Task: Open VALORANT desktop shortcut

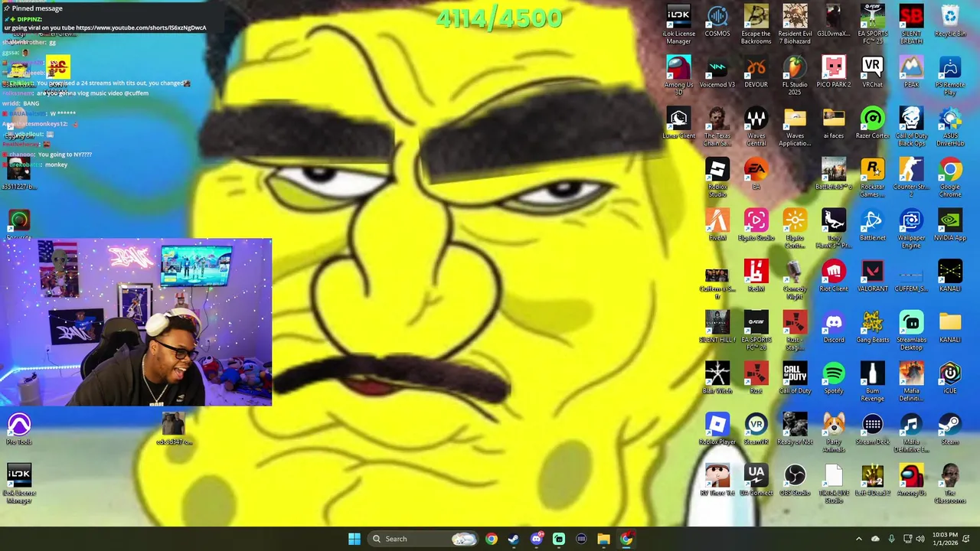Action: (873, 277)
